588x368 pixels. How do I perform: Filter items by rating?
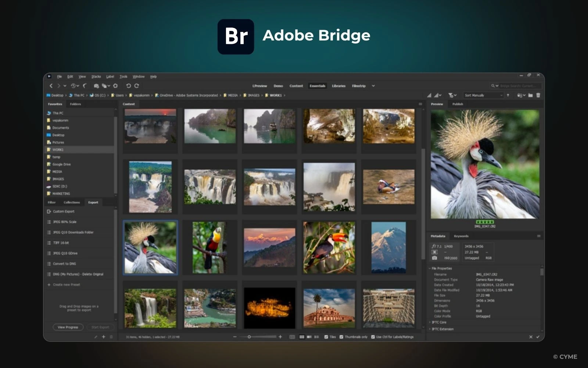pyautogui.click(x=451, y=95)
